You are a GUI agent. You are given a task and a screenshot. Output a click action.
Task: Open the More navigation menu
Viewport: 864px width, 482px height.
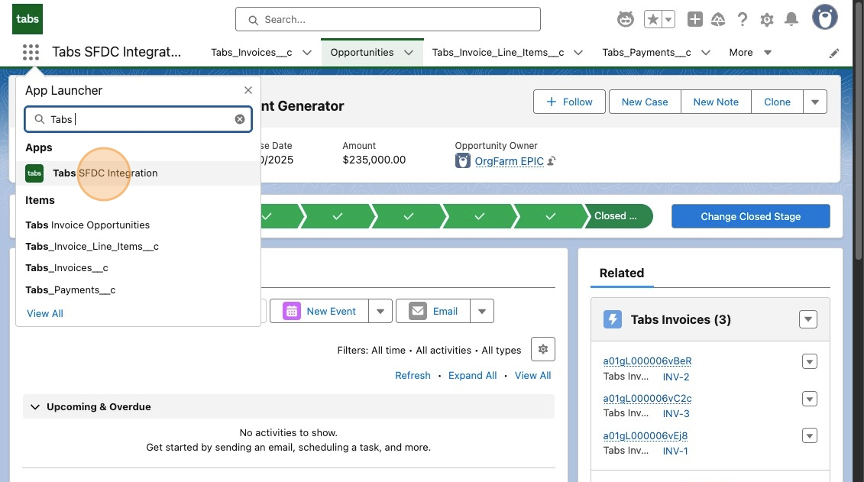click(750, 52)
